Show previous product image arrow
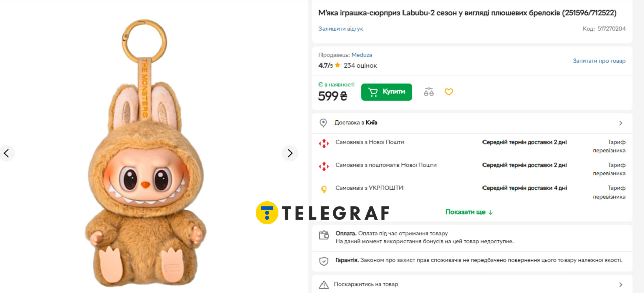The width and height of the screenshot is (644, 293). pyautogui.click(x=7, y=153)
